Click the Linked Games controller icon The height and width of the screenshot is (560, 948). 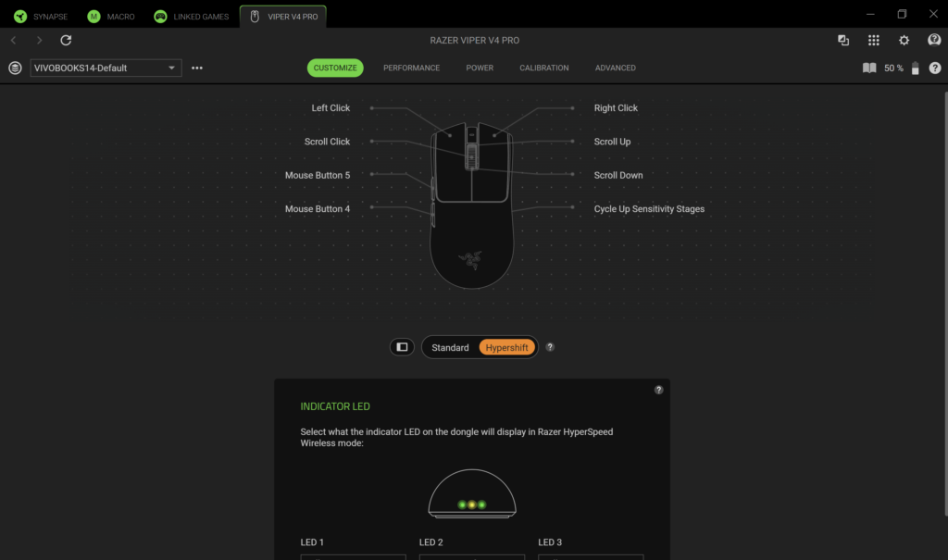[x=160, y=17]
